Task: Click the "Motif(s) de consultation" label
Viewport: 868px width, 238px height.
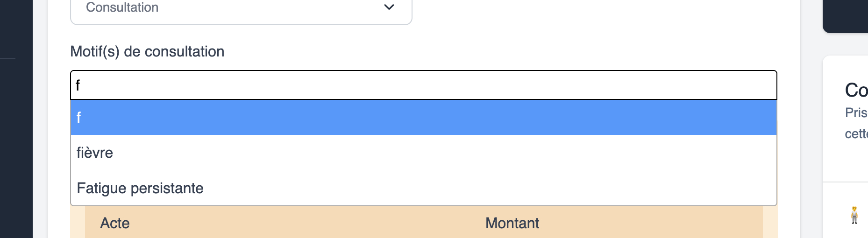Action: pos(147,51)
